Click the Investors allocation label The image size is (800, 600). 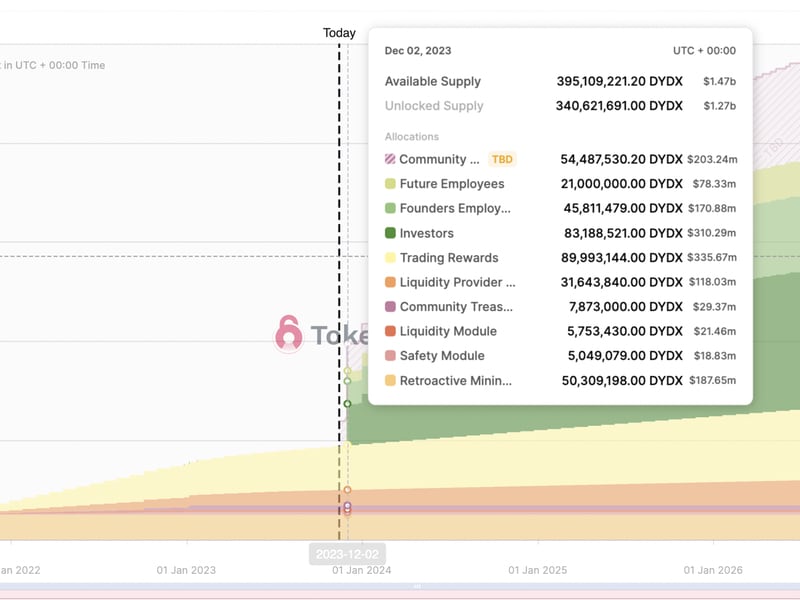point(427,233)
